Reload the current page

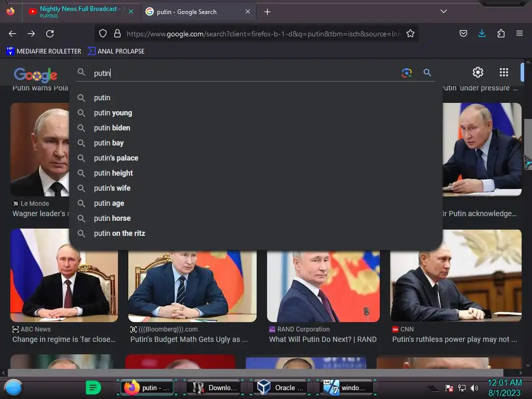tap(50, 34)
